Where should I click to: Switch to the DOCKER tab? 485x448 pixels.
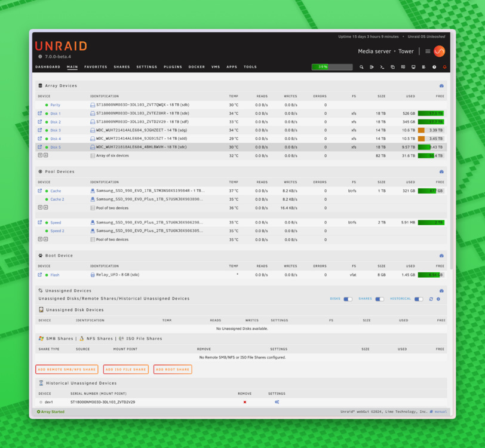tap(197, 67)
